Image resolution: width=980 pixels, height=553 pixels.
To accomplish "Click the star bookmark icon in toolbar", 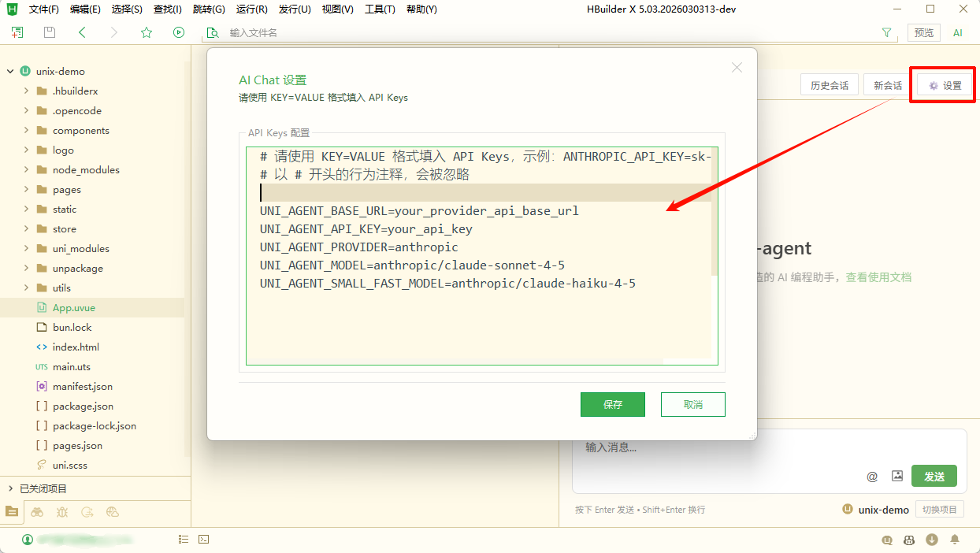I will click(146, 32).
